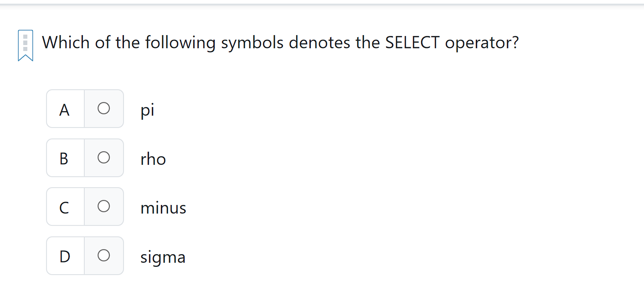Click the answer text "sigma"

point(163,256)
